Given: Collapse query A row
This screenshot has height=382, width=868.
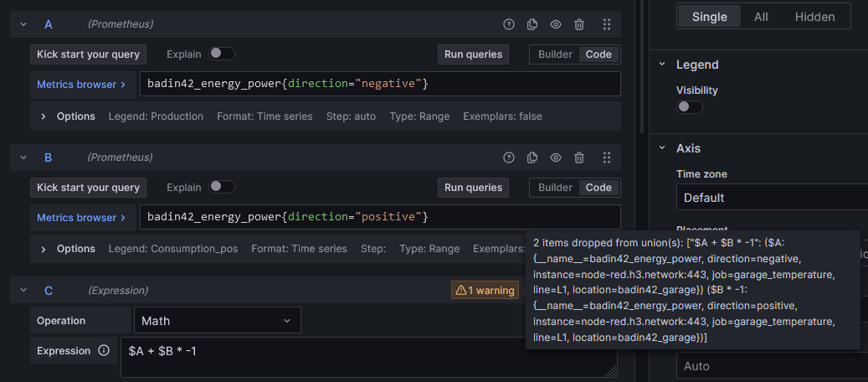Looking at the screenshot, I should [23, 24].
